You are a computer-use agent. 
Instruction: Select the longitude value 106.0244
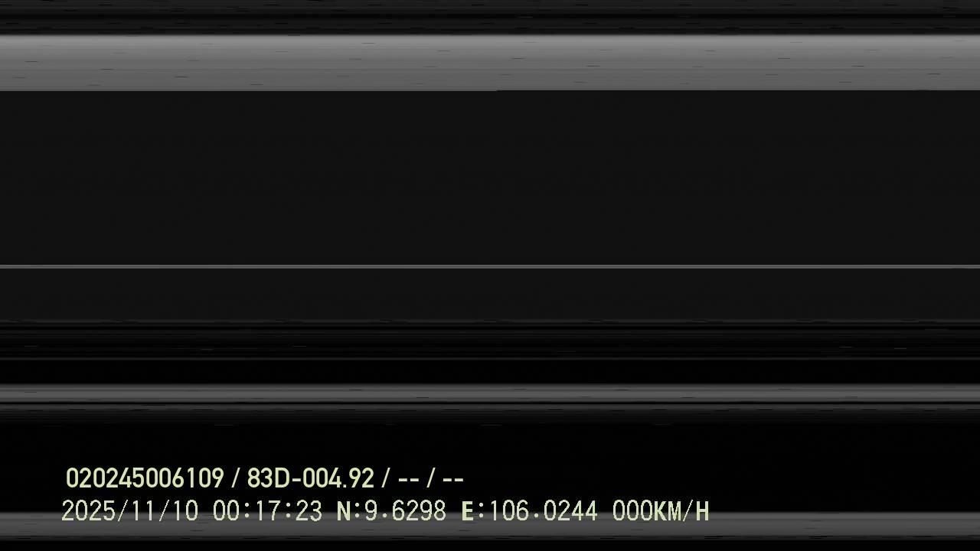coord(543,511)
